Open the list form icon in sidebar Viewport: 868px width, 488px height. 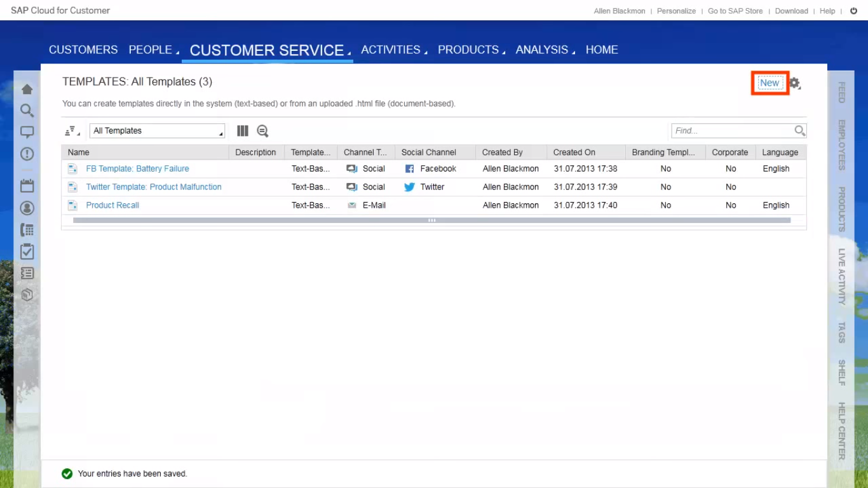click(x=27, y=273)
